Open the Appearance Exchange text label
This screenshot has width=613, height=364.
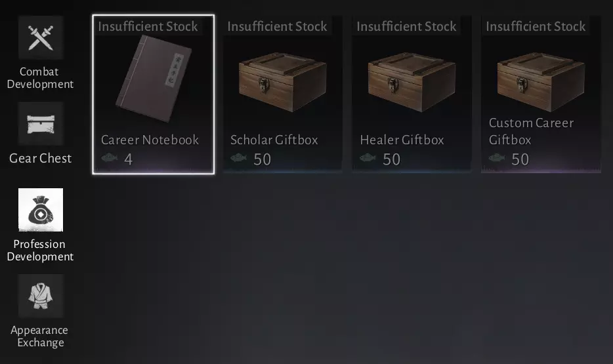pyautogui.click(x=40, y=336)
